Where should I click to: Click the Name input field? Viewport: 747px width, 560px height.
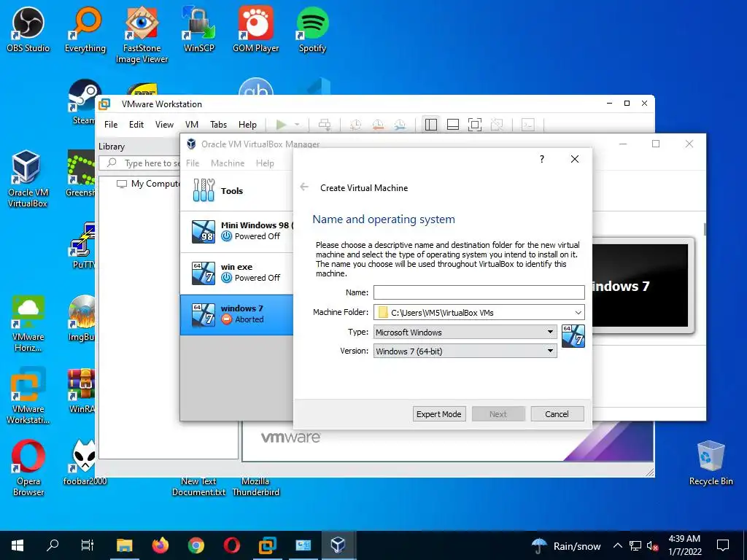pos(479,292)
